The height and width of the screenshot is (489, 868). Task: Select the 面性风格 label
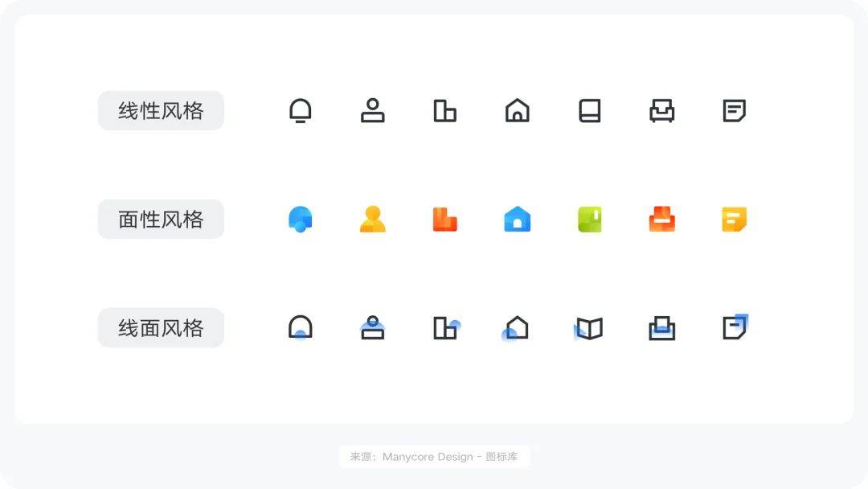(x=161, y=219)
